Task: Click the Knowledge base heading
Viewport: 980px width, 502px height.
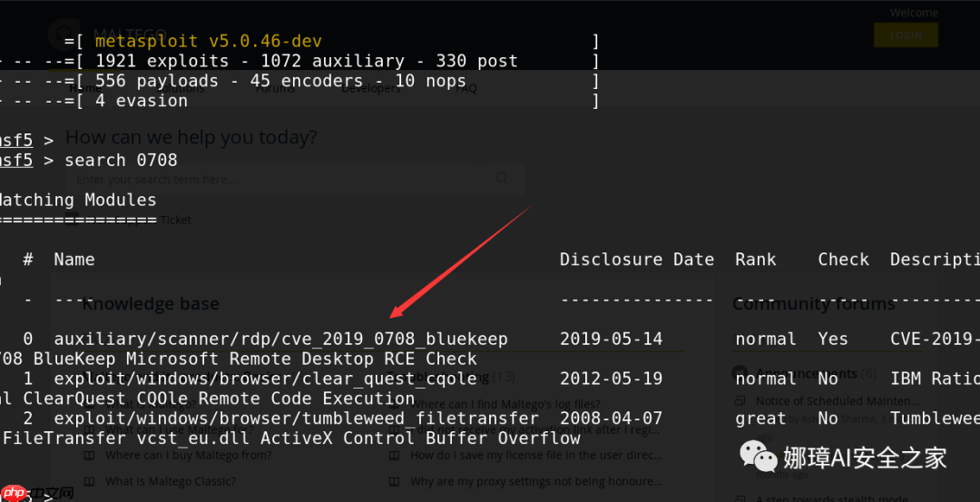Action: click(151, 304)
